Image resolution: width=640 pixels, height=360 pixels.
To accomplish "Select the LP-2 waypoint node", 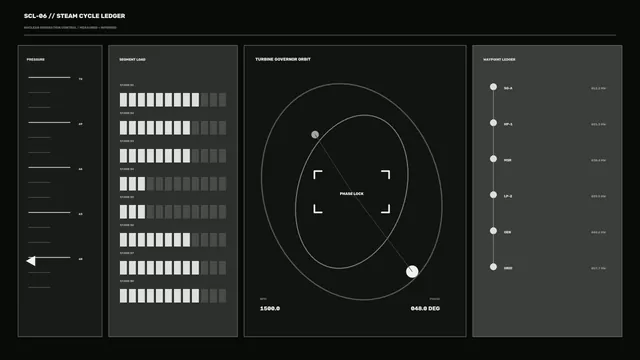I will click(x=493, y=195).
